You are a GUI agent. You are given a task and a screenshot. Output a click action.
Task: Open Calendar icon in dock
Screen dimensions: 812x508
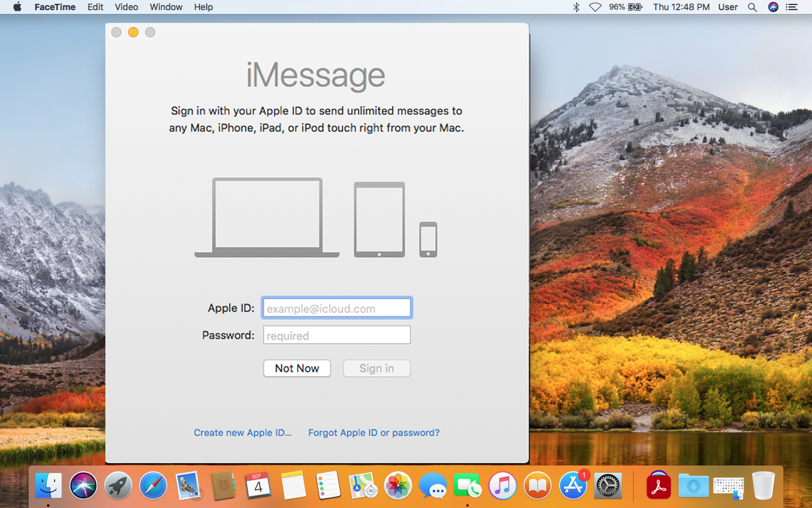pyautogui.click(x=258, y=486)
